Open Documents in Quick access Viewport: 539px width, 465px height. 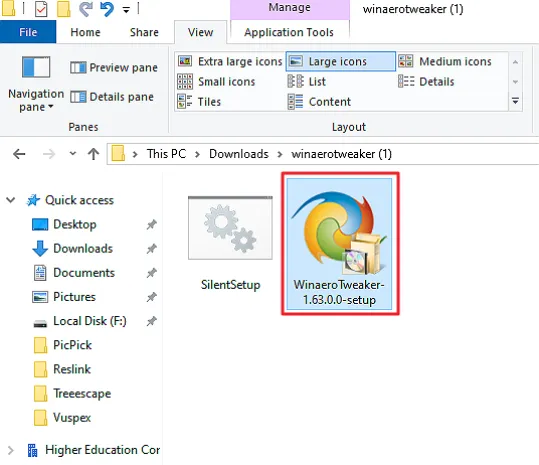click(x=74, y=273)
